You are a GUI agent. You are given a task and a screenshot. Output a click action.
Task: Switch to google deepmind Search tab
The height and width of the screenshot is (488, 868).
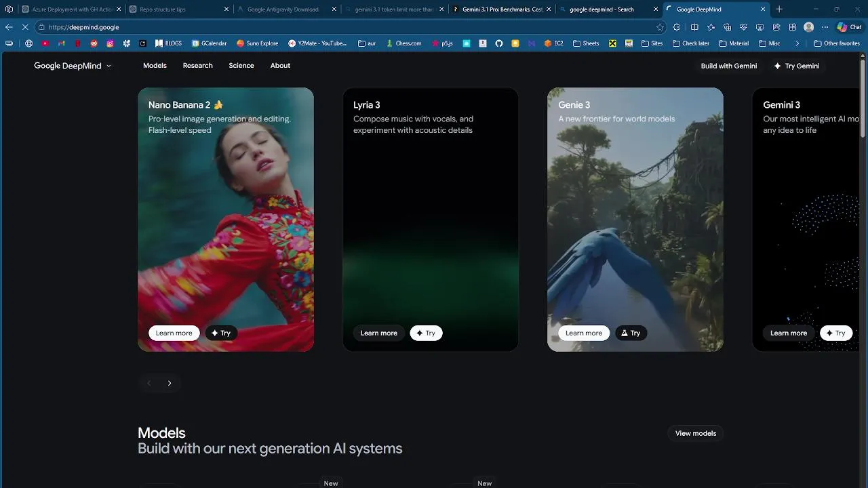point(610,9)
